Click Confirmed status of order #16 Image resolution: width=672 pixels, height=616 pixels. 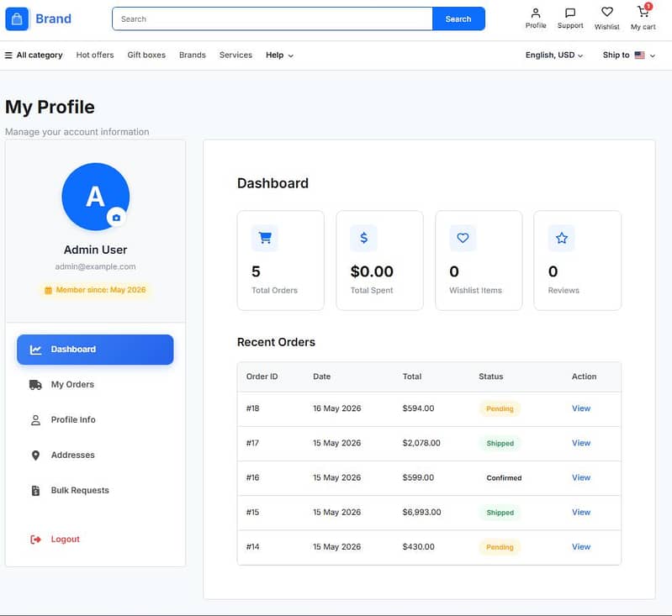[504, 478]
